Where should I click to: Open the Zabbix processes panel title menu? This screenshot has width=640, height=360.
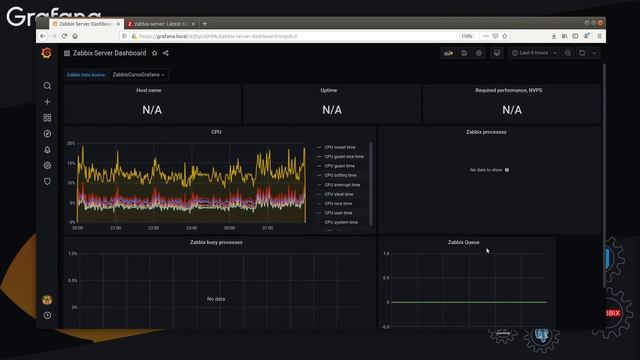(x=486, y=132)
